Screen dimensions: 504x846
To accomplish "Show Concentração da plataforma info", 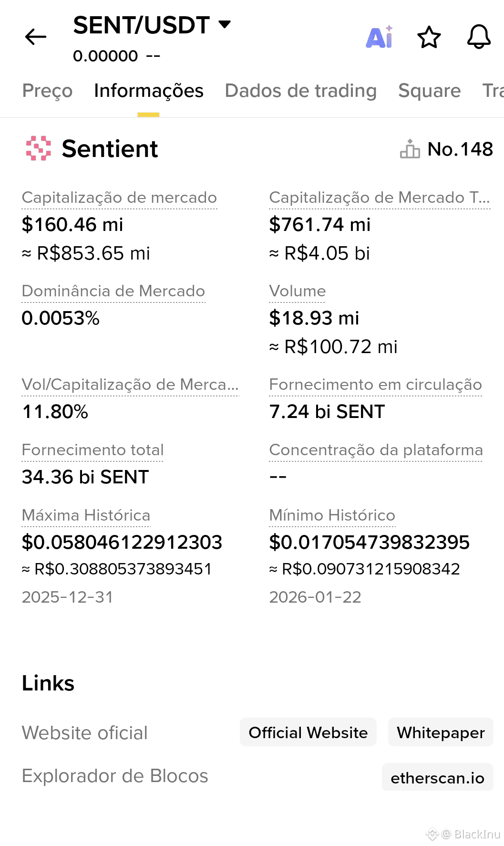I will point(376,450).
